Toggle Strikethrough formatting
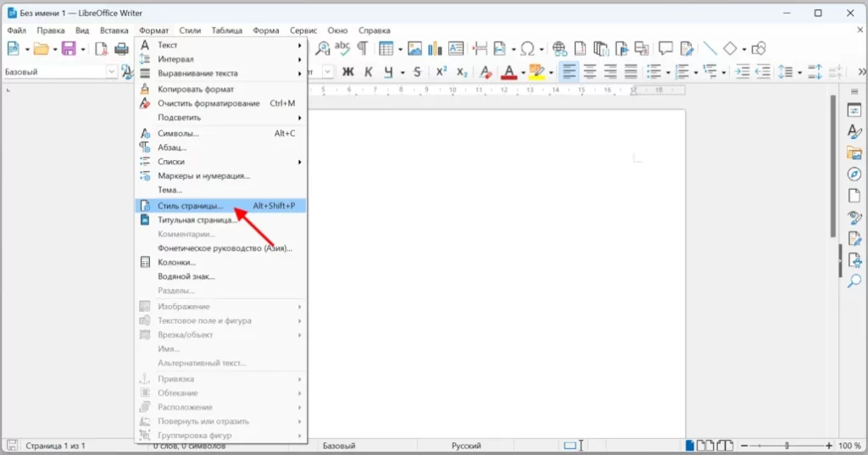This screenshot has height=455, width=868. point(417,71)
